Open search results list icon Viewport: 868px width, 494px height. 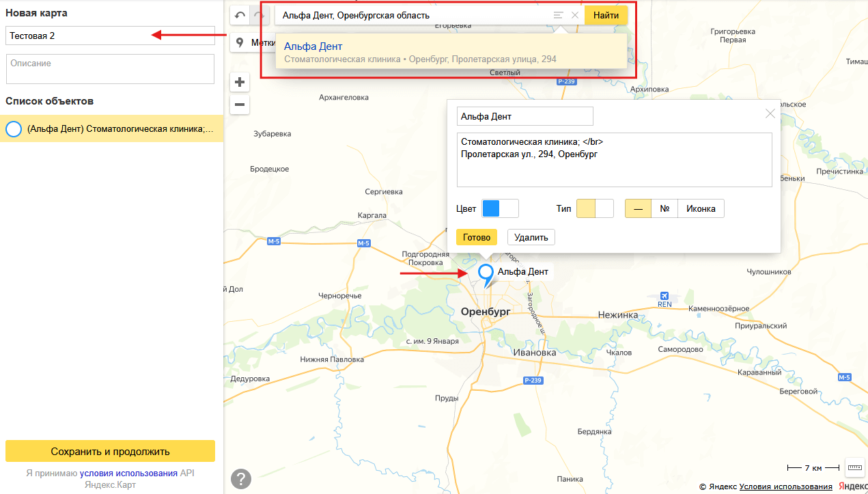(x=559, y=15)
